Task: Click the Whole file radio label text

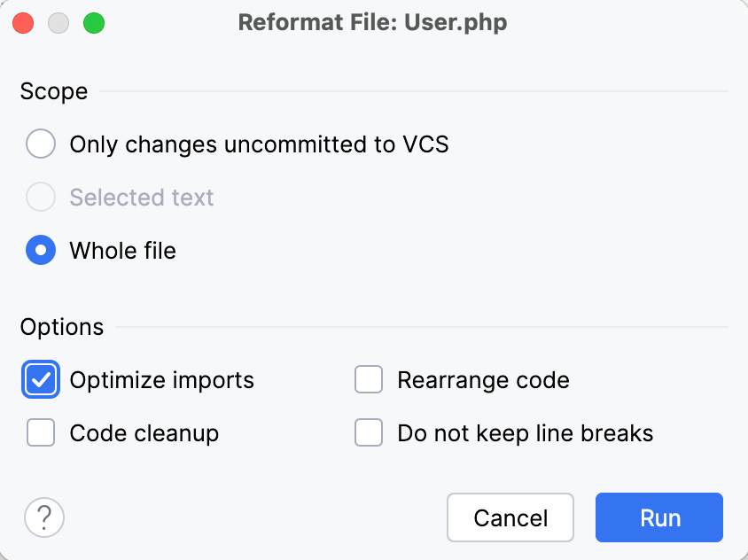Action: tap(121, 251)
